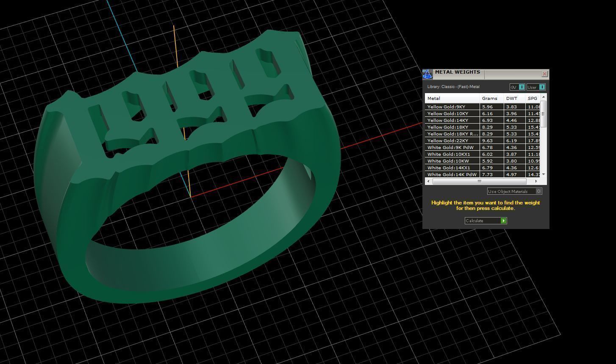Click the vertical scrollbar thumb
Screen dimensions: 616x364
point(544,114)
